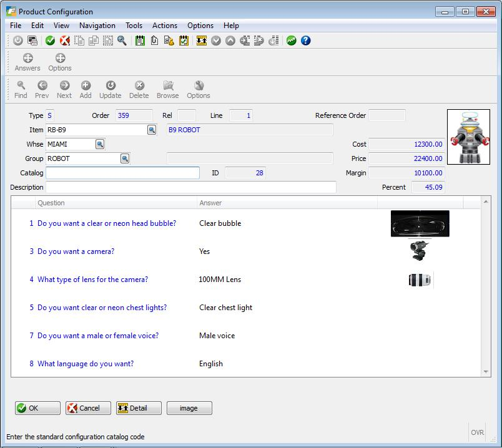This screenshot has width=502, height=448.
Task: Click the Find toolbar button
Action: pyautogui.click(x=21, y=90)
